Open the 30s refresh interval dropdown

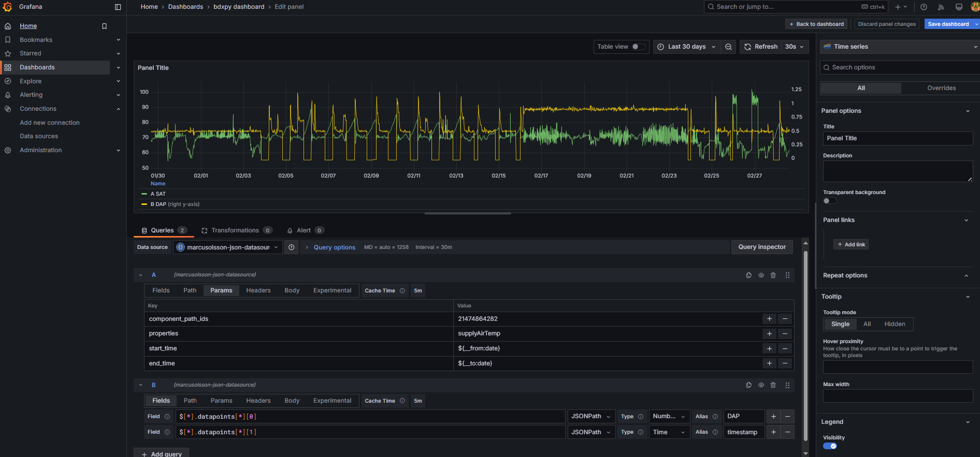click(794, 47)
